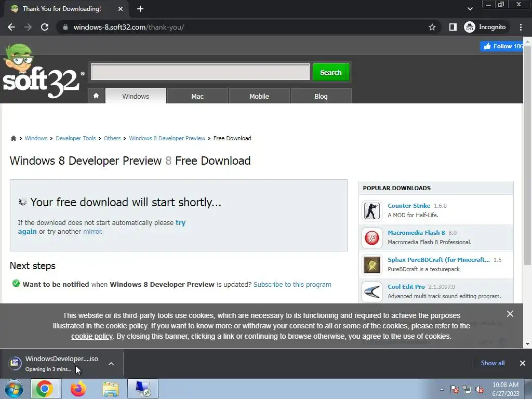
Task: Click the Facebook Follow button
Action: pyautogui.click(x=502, y=46)
